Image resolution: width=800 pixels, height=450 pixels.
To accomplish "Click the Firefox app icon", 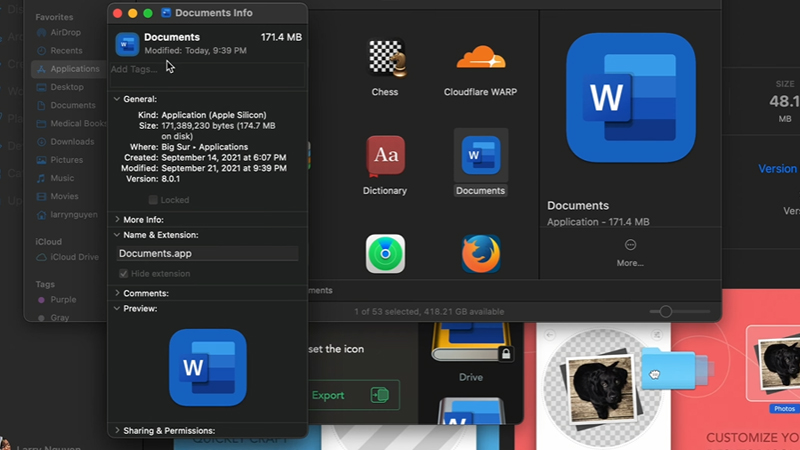I will tap(481, 254).
